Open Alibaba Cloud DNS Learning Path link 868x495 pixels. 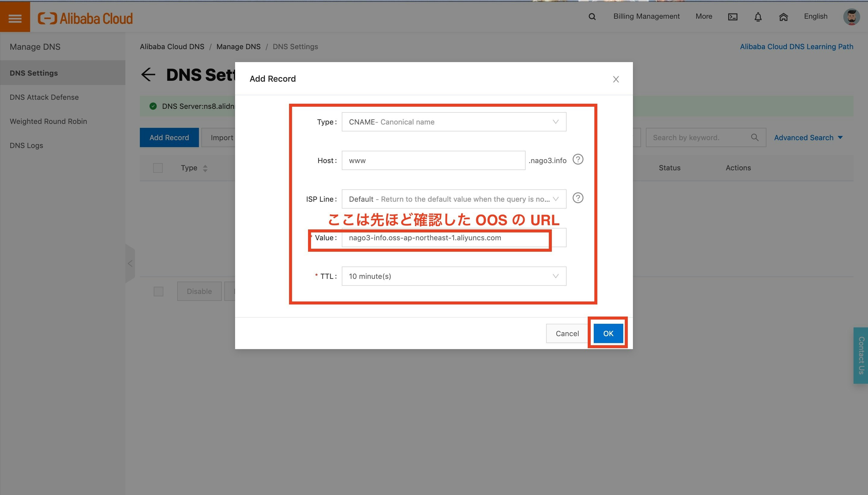point(796,47)
